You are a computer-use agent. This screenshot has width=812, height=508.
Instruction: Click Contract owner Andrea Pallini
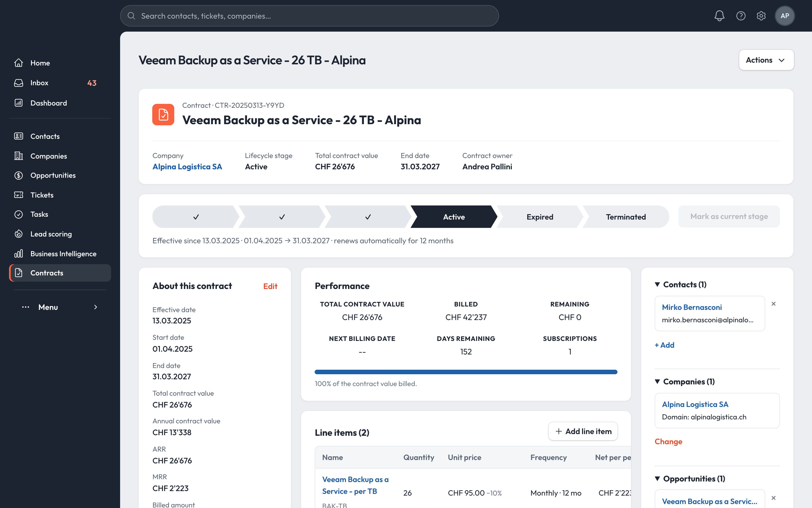coord(487,167)
